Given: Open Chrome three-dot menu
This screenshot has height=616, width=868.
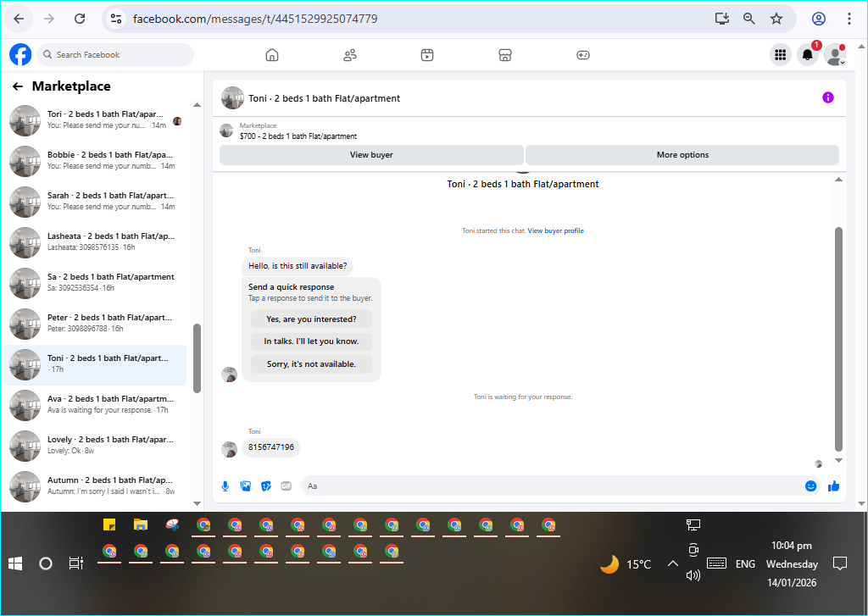Looking at the screenshot, I should click(x=849, y=19).
